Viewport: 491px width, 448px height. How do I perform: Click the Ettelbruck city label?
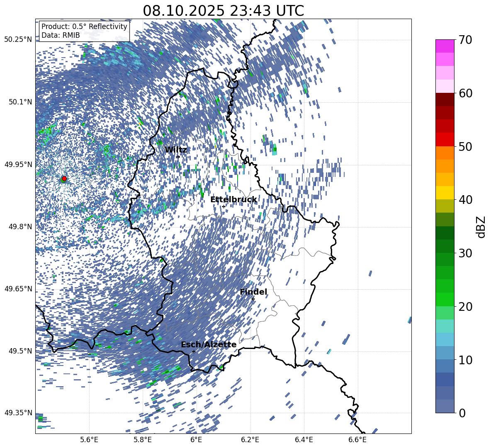pyautogui.click(x=233, y=200)
